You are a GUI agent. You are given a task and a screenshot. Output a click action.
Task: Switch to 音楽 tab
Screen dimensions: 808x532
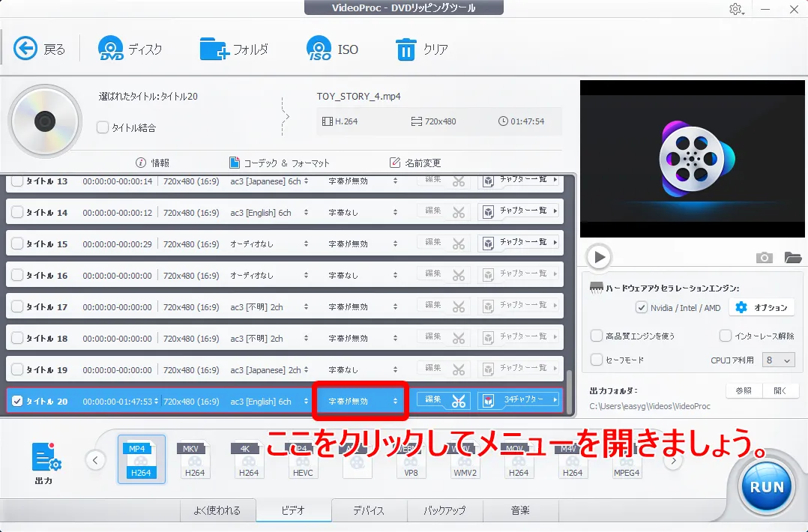[520, 510]
